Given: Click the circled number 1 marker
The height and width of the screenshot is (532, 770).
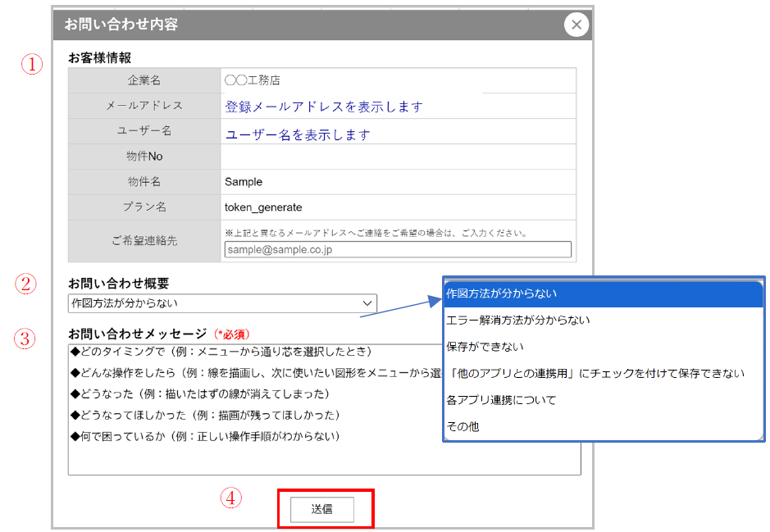Looking at the screenshot, I should [x=31, y=65].
